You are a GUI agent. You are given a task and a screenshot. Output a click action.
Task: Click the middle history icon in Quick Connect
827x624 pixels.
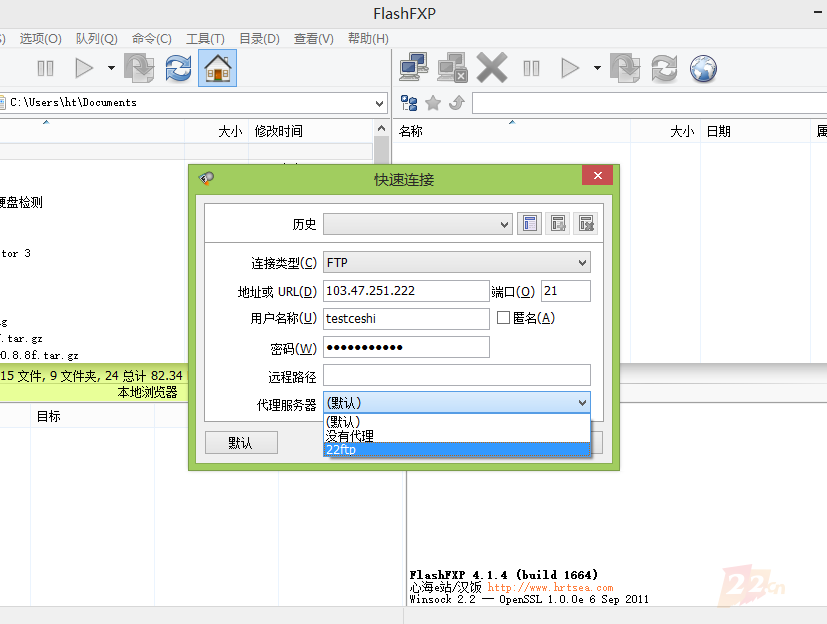tap(558, 224)
